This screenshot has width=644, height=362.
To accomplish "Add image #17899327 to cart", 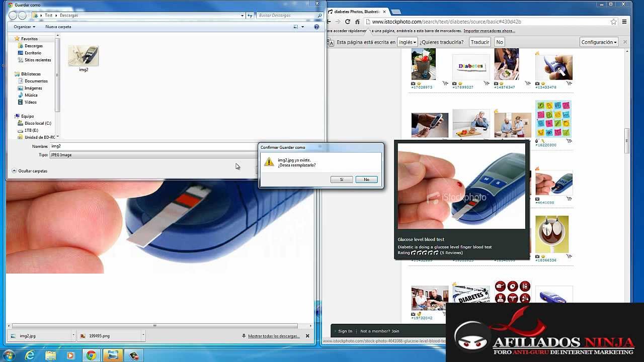I will pos(487,83).
